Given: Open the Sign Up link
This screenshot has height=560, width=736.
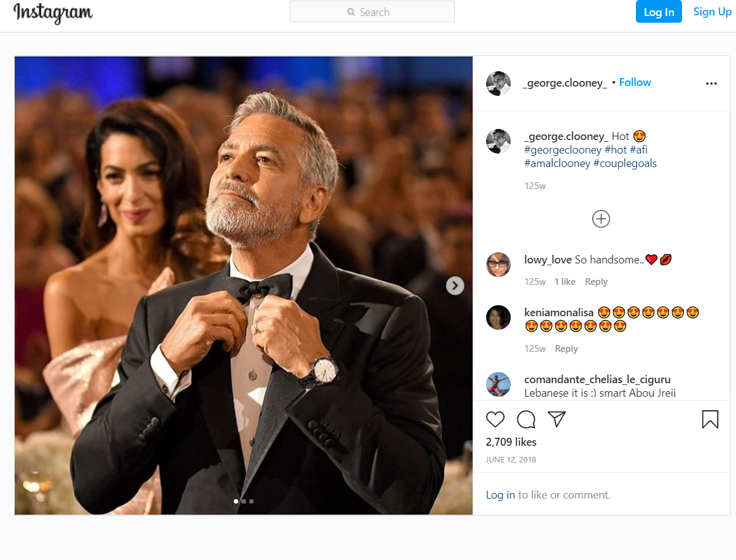Looking at the screenshot, I should 712,12.
